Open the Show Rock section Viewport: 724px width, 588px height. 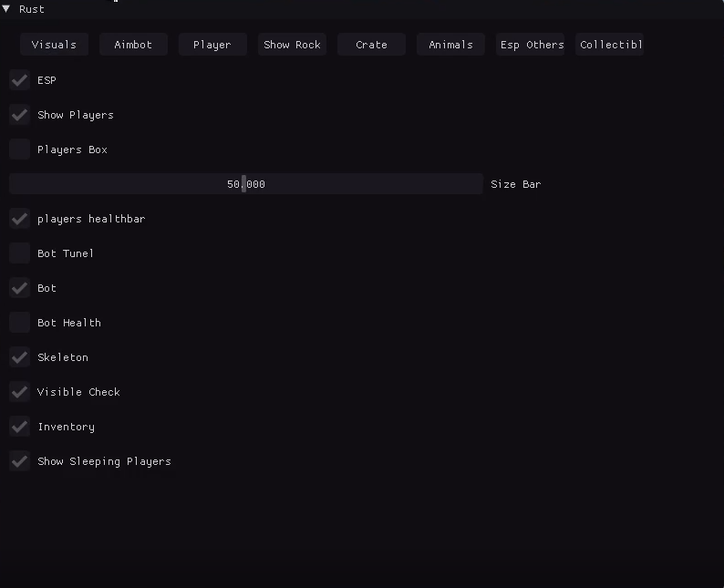click(292, 45)
